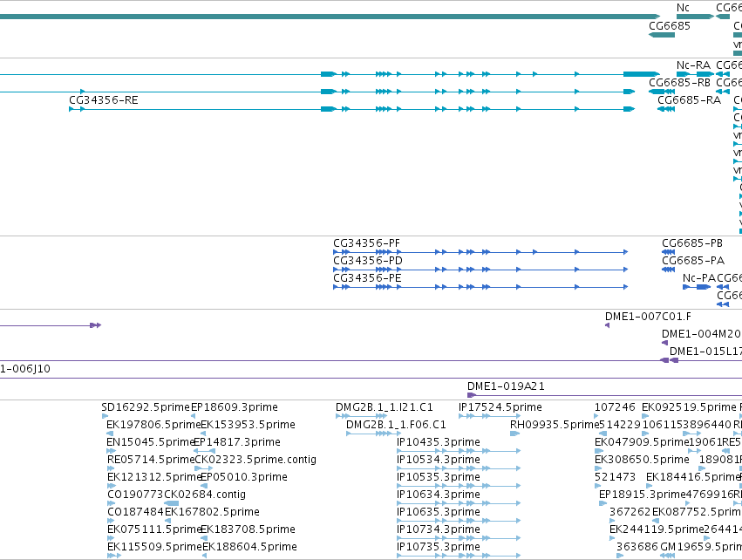Select the IP17524.5prime EST label
The width and height of the screenshot is (742, 560).
tap(500, 407)
